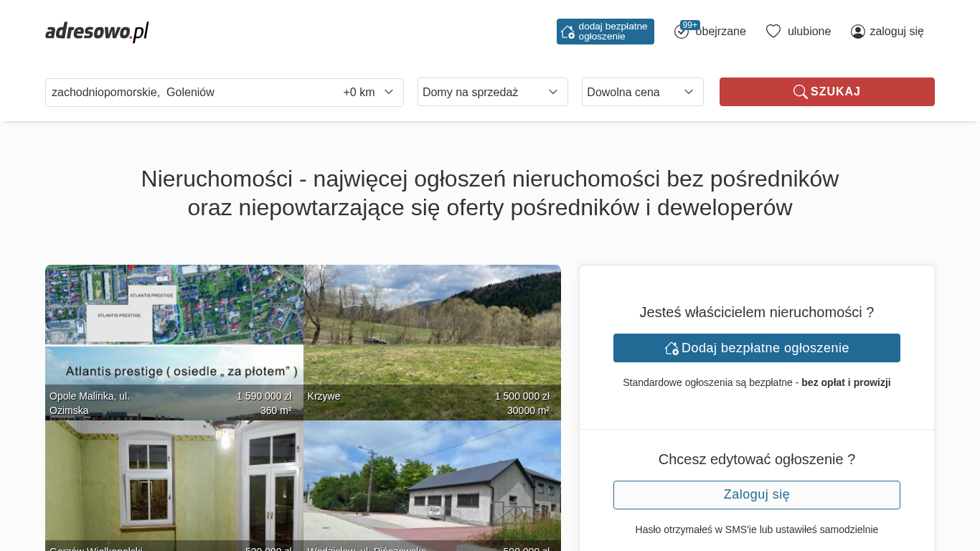This screenshot has width=980, height=551.
Task: Click the user profile icon in header
Action: 857,32
